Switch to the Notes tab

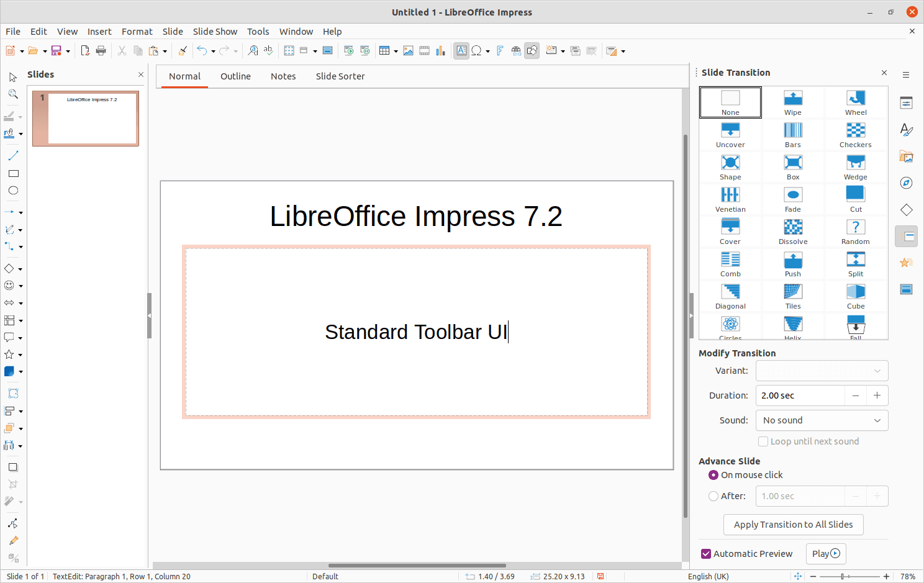coord(283,76)
